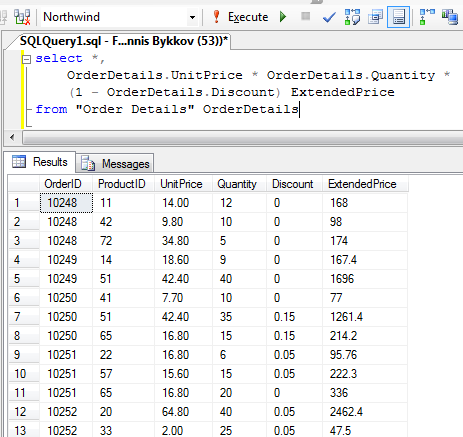This screenshot has width=463, height=437.
Task: Click the left scroll arrow in editor
Action: pyautogui.click(x=12, y=137)
